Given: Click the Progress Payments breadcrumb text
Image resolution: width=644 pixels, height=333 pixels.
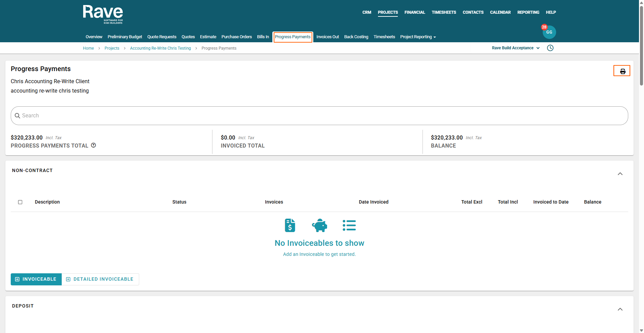Looking at the screenshot, I should pos(219,48).
